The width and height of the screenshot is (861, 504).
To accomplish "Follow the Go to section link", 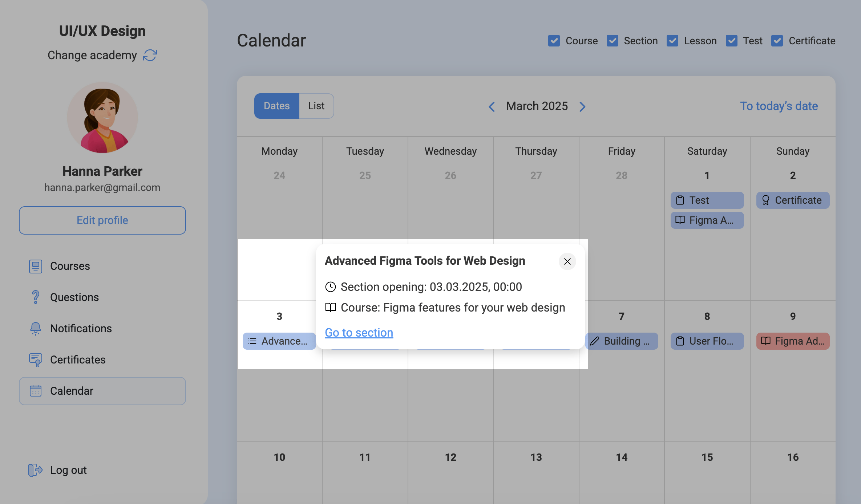I will coord(359,333).
